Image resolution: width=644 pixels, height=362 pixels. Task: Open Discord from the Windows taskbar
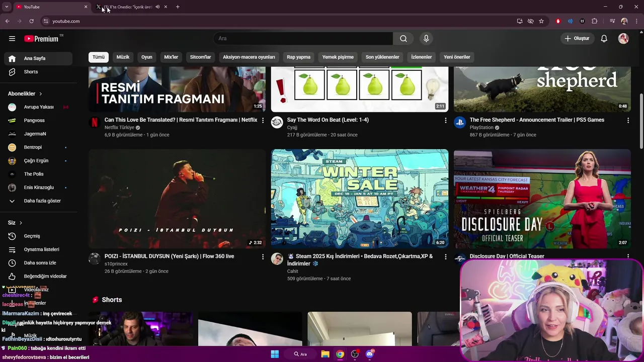pyautogui.click(x=370, y=354)
